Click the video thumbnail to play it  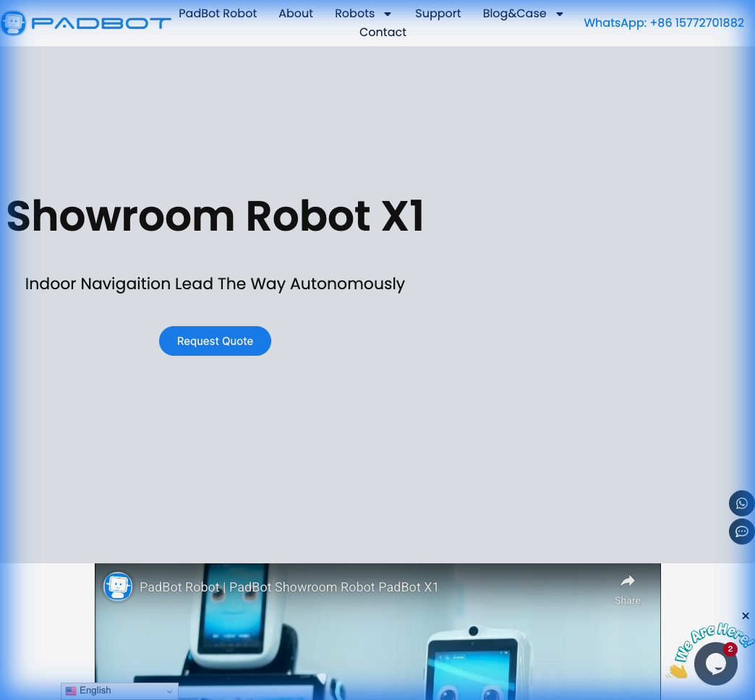tap(377, 651)
